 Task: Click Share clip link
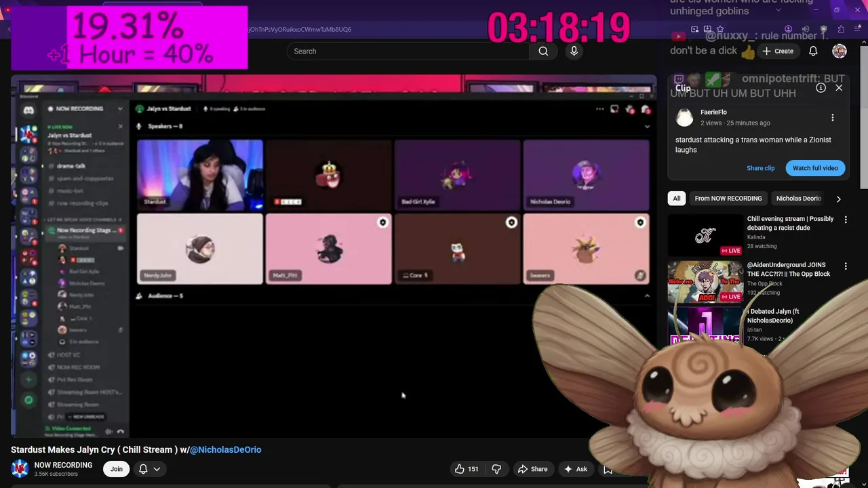(760, 168)
